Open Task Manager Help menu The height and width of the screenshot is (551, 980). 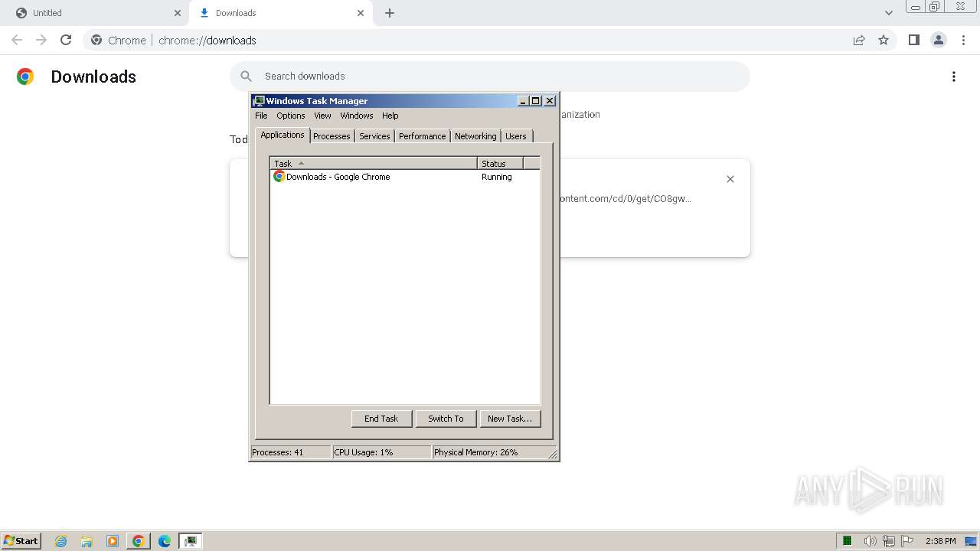pyautogui.click(x=390, y=116)
